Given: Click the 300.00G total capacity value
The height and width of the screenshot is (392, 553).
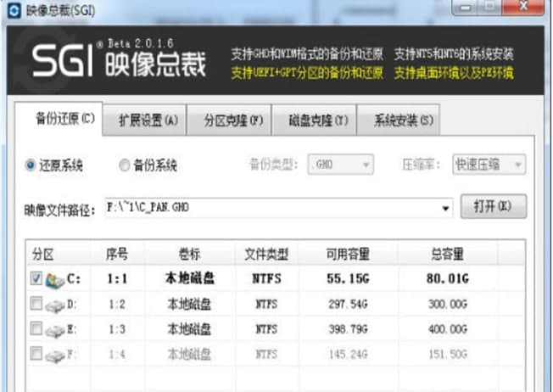Looking at the screenshot, I should (448, 304).
